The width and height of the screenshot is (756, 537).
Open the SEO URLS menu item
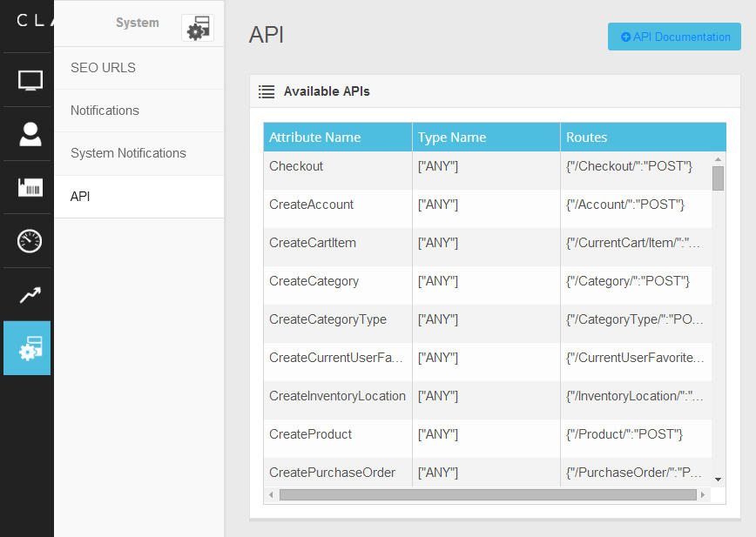pyautogui.click(x=103, y=68)
